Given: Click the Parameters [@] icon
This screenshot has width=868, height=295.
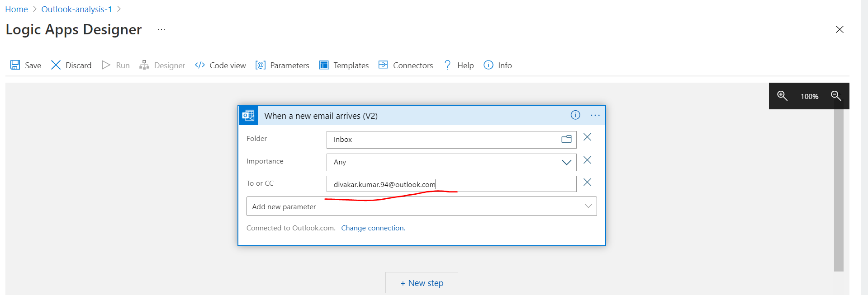Looking at the screenshot, I should 261,65.
